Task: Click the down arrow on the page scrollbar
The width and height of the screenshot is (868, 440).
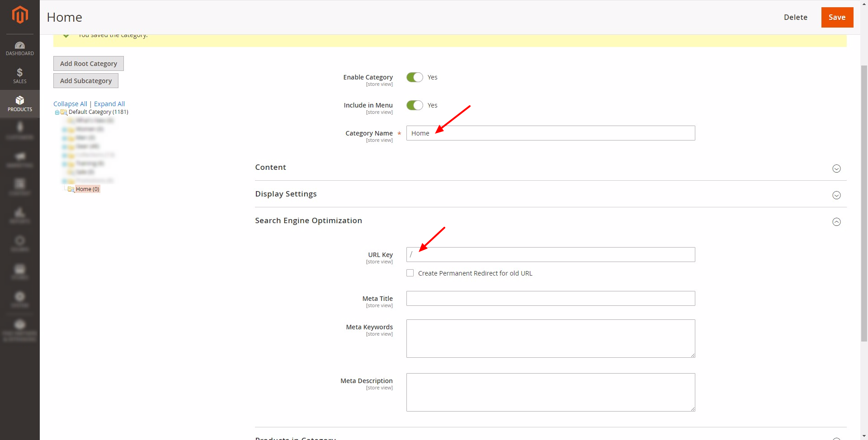Action: pyautogui.click(x=864, y=436)
